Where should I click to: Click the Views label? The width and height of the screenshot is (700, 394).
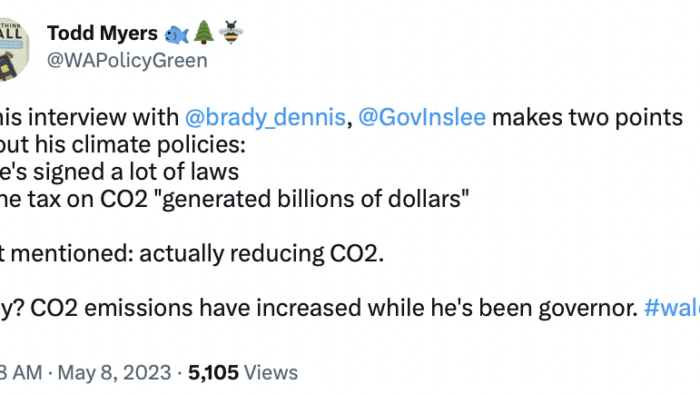click(x=271, y=373)
